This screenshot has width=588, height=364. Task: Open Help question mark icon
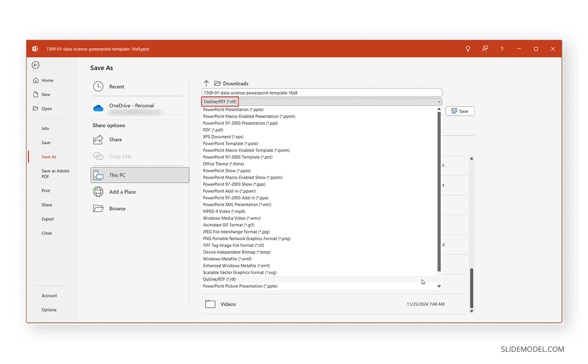(502, 49)
